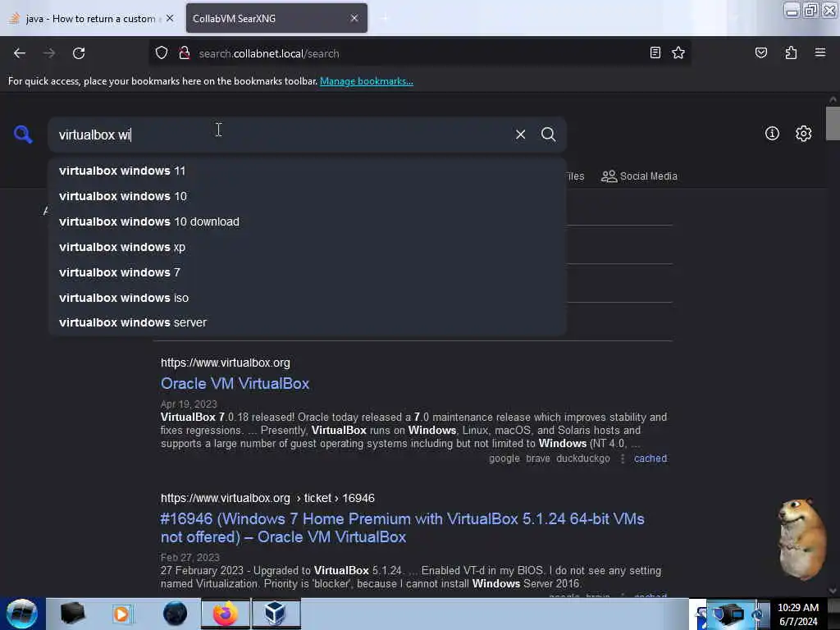This screenshot has height=630, width=840.
Task: Open cached version of Oracle VM VirtualBox
Action: pos(651,459)
